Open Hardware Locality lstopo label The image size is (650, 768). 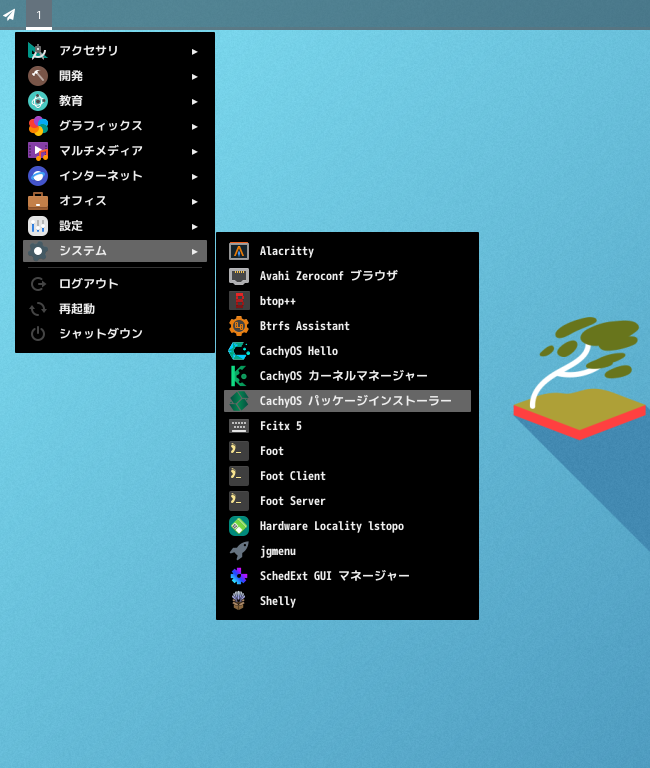point(332,526)
